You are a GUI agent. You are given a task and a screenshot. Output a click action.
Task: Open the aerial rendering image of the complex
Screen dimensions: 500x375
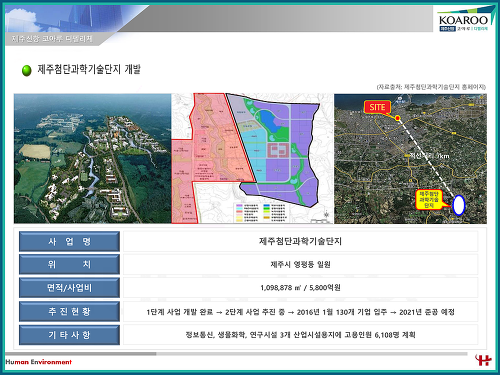coord(92,158)
